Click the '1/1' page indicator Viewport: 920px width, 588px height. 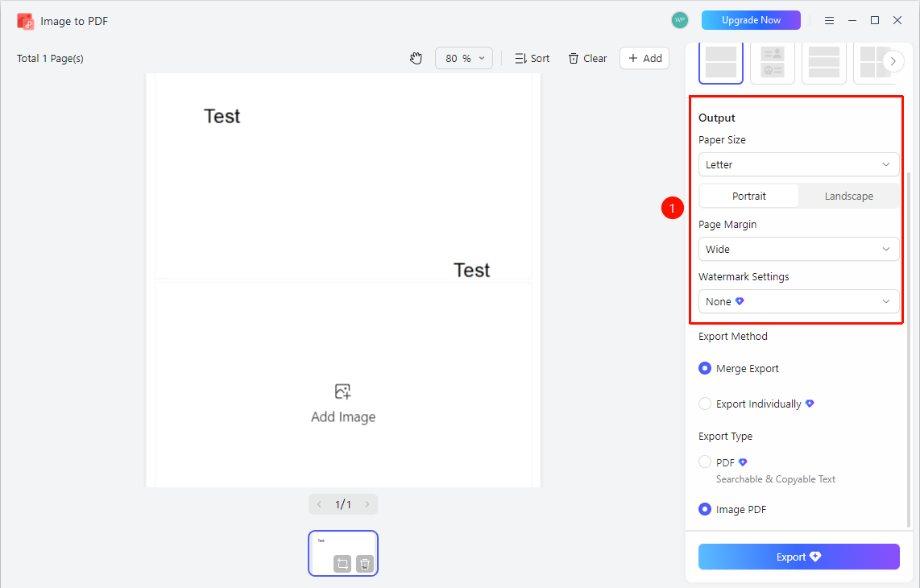(x=343, y=504)
